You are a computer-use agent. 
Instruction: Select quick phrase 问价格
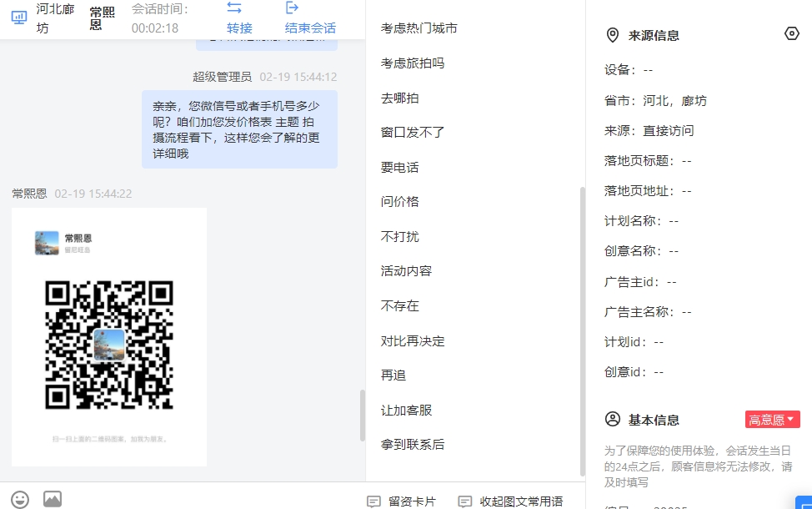click(x=399, y=202)
